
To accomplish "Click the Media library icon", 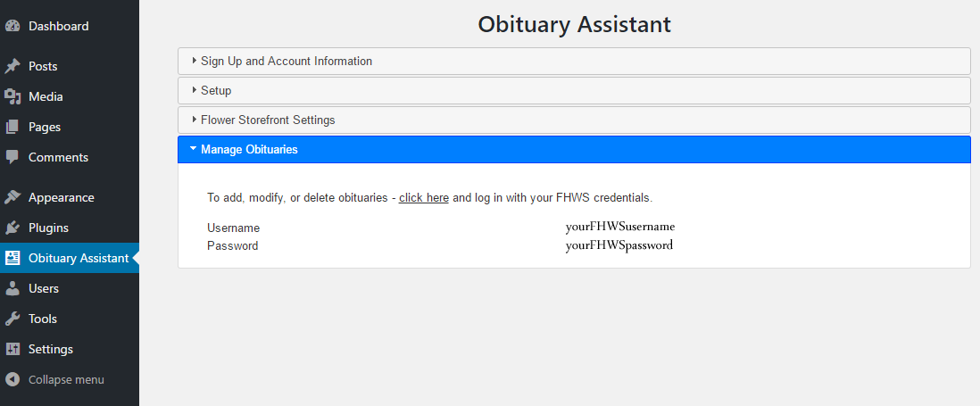I will tap(12, 96).
